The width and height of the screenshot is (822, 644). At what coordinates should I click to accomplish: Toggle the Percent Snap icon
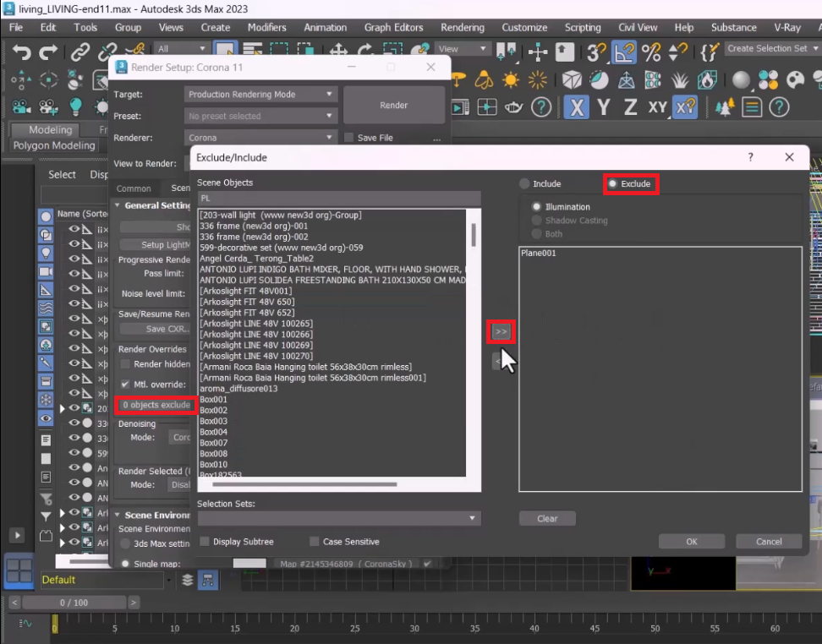pyautogui.click(x=651, y=52)
